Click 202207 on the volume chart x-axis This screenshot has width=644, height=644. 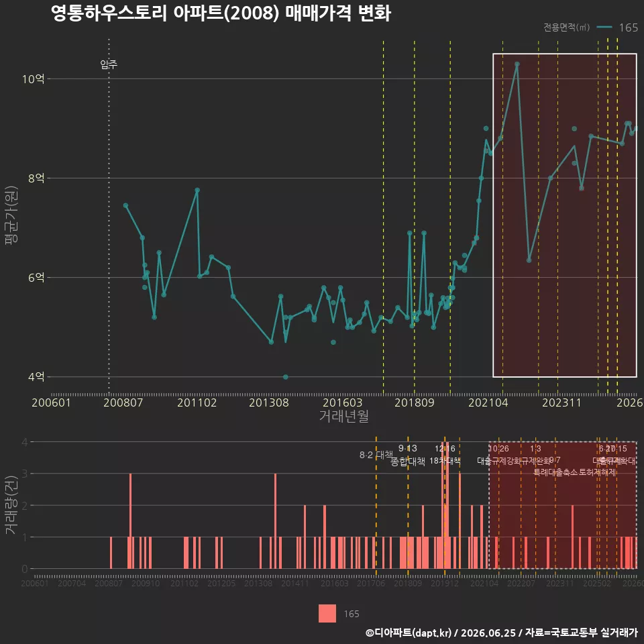(521, 583)
